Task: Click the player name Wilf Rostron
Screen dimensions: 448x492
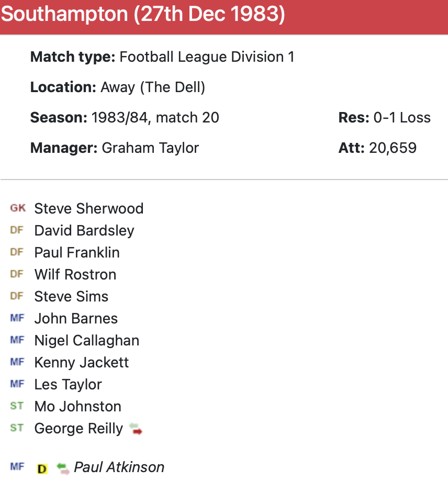Action: (75, 274)
